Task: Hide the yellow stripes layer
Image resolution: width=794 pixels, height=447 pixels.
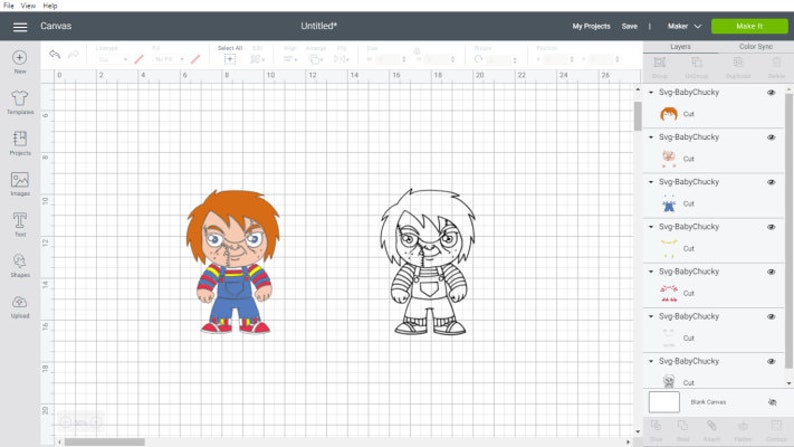Action: (771, 227)
